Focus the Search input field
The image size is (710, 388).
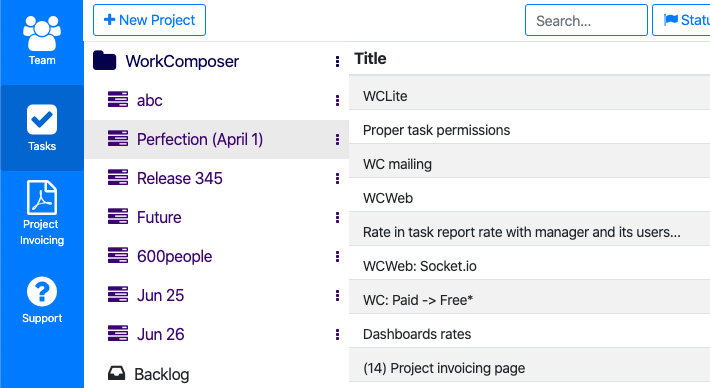(586, 20)
